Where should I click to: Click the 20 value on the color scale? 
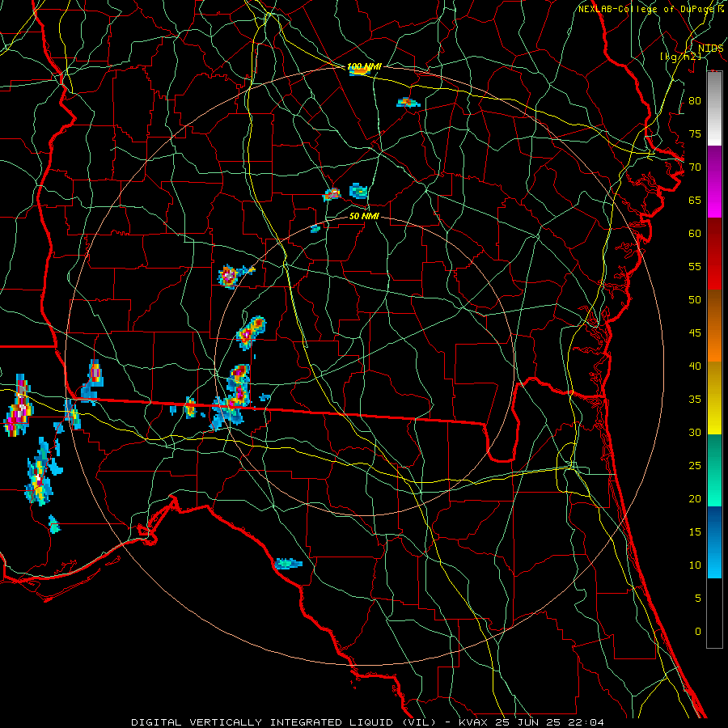(x=695, y=498)
